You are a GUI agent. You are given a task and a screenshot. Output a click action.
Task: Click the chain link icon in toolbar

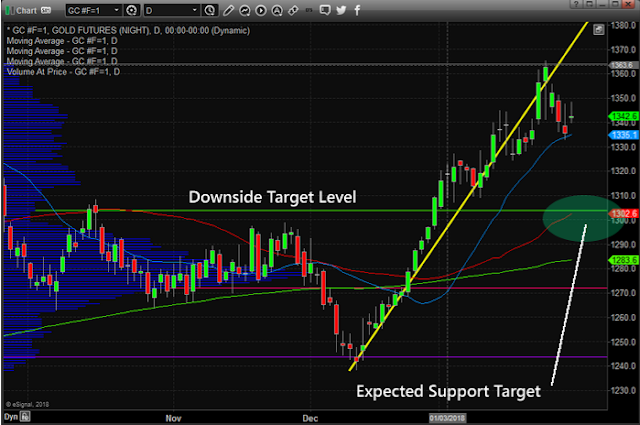(293, 11)
